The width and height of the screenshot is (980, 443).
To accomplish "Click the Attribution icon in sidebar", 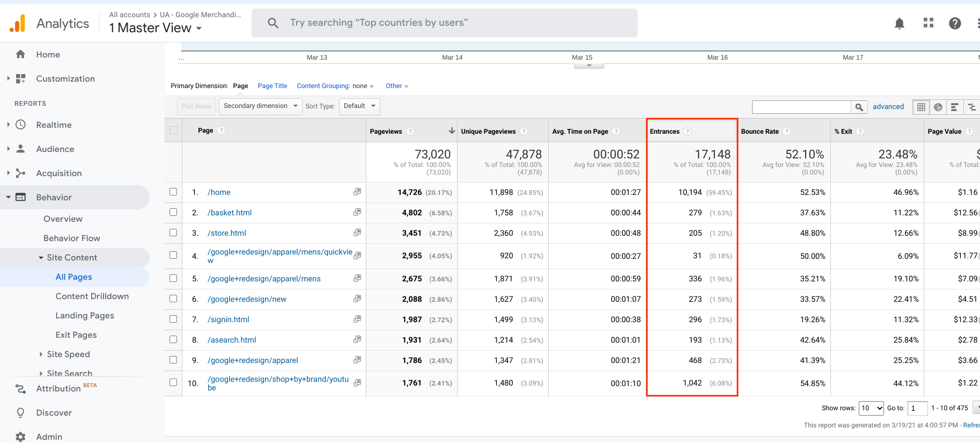I will coord(20,388).
